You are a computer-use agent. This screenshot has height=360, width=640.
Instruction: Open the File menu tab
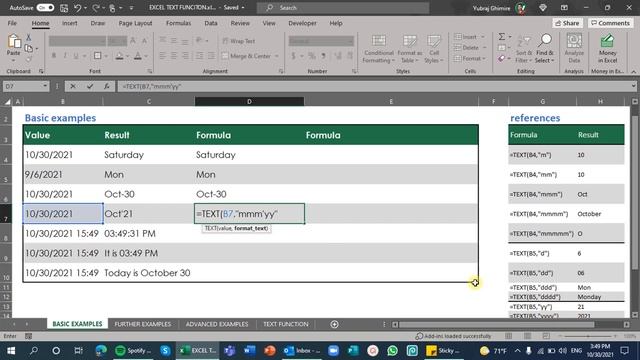click(x=12, y=23)
